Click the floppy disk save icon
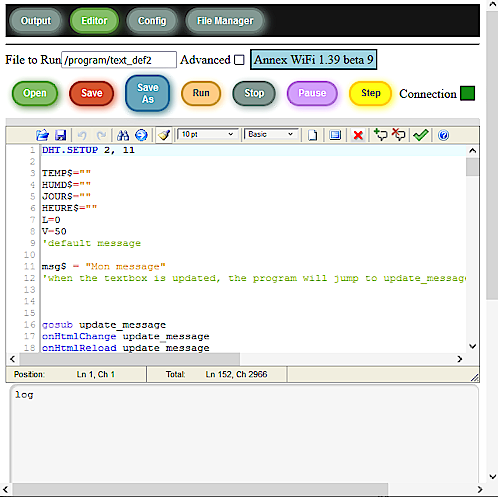The height and width of the screenshot is (497, 498). [60, 135]
